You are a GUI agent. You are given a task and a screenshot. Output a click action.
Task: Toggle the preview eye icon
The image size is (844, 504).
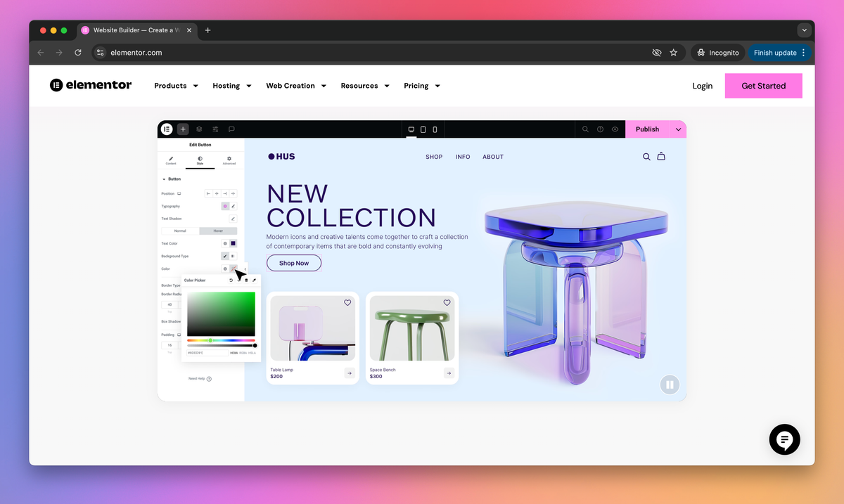pyautogui.click(x=615, y=129)
